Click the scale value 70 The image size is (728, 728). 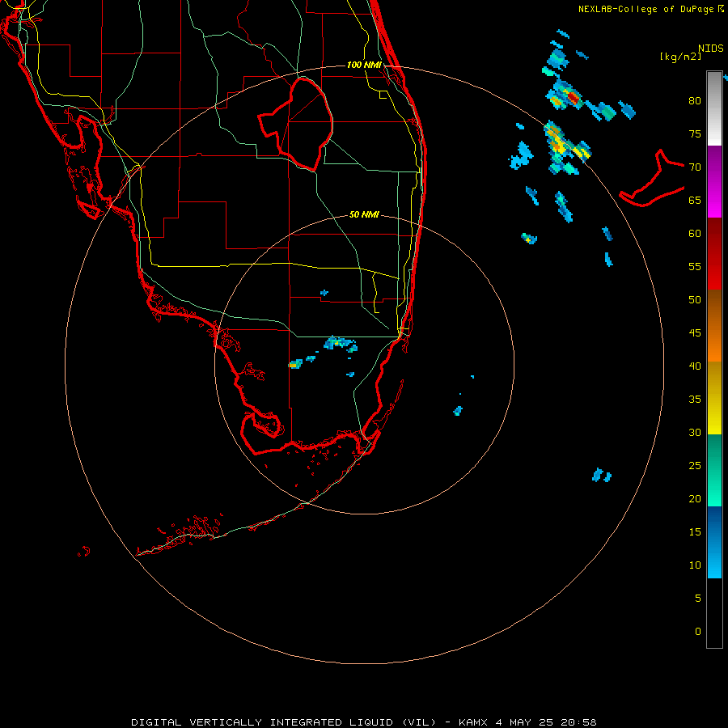coord(695,167)
